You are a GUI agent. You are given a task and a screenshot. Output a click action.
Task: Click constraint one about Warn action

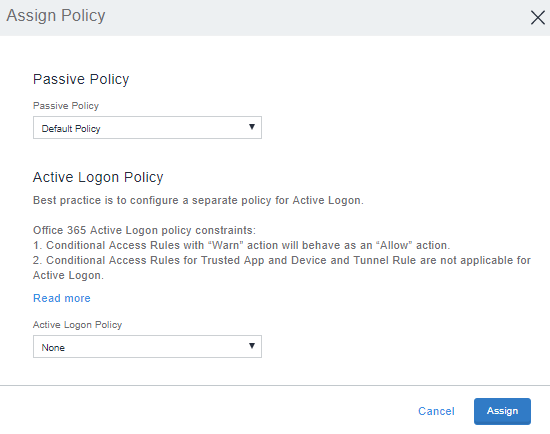pos(242,245)
